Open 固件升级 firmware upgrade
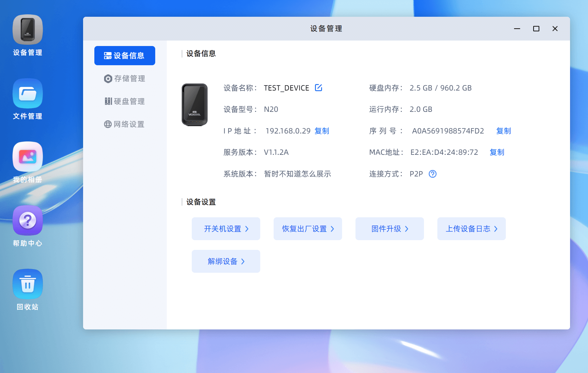The height and width of the screenshot is (373, 588). [390, 229]
